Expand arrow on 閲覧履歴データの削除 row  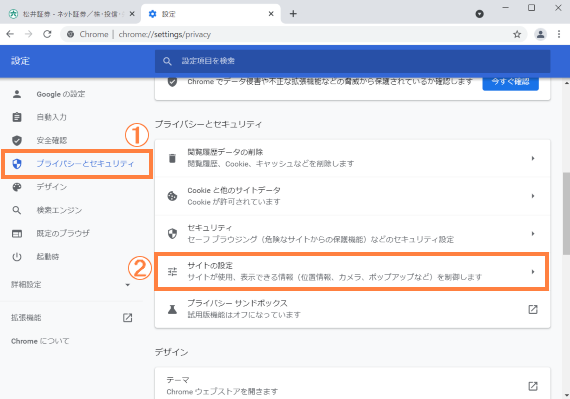533,158
